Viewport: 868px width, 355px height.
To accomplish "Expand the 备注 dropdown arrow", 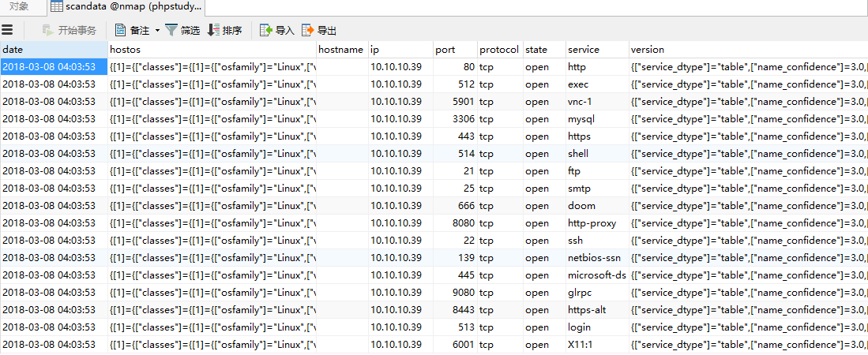I will point(156,30).
